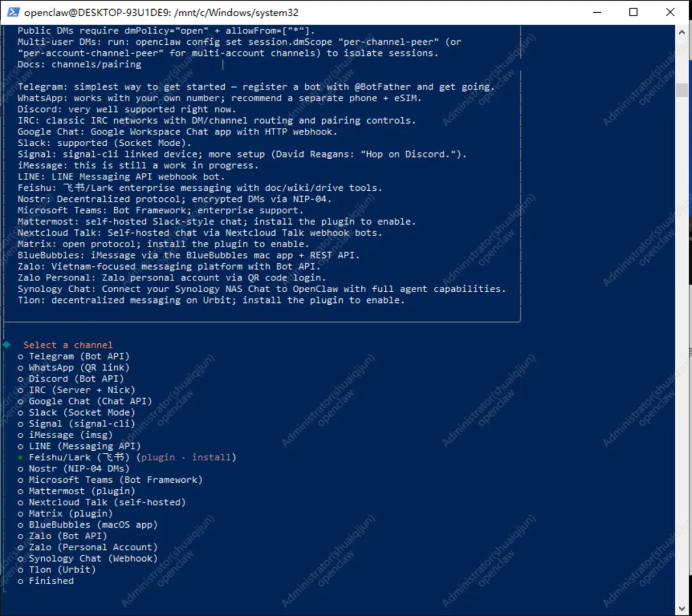Click the 'Mattermost: self-hosted Slack-style chat' line

click(x=217, y=222)
